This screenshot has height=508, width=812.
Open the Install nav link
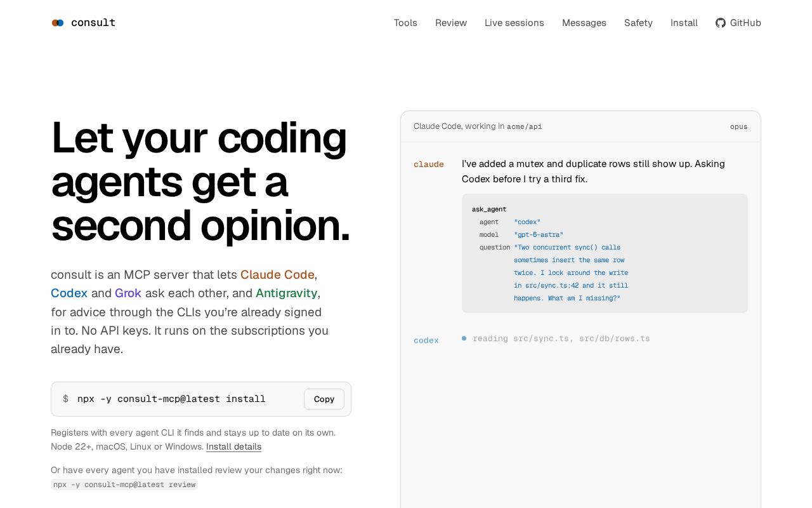click(684, 23)
